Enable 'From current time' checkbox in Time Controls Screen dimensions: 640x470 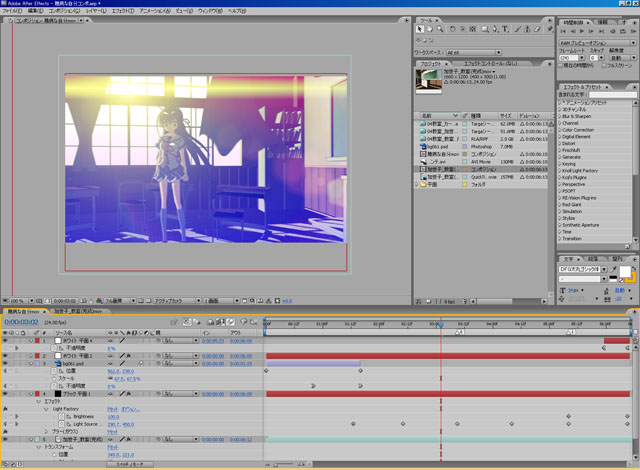[x=560, y=65]
